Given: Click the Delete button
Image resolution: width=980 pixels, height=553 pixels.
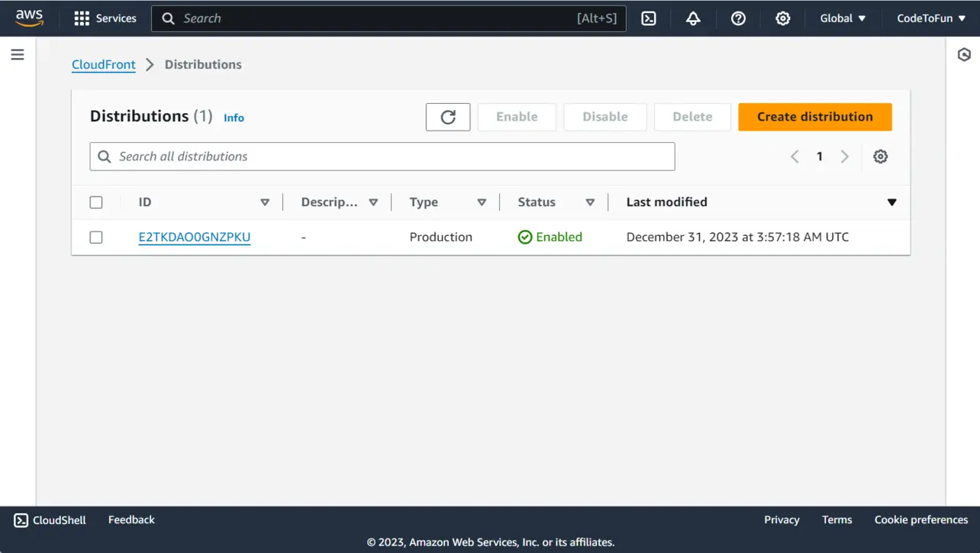Looking at the screenshot, I should tap(692, 117).
